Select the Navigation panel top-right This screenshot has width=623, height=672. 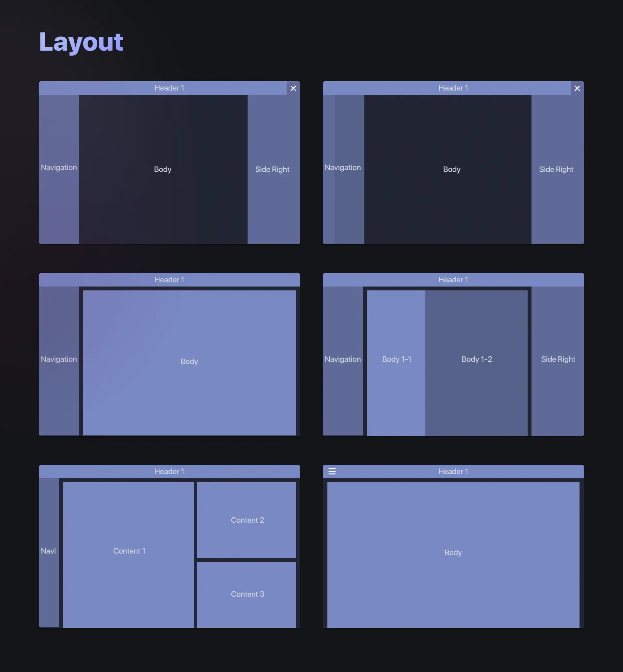[343, 169]
